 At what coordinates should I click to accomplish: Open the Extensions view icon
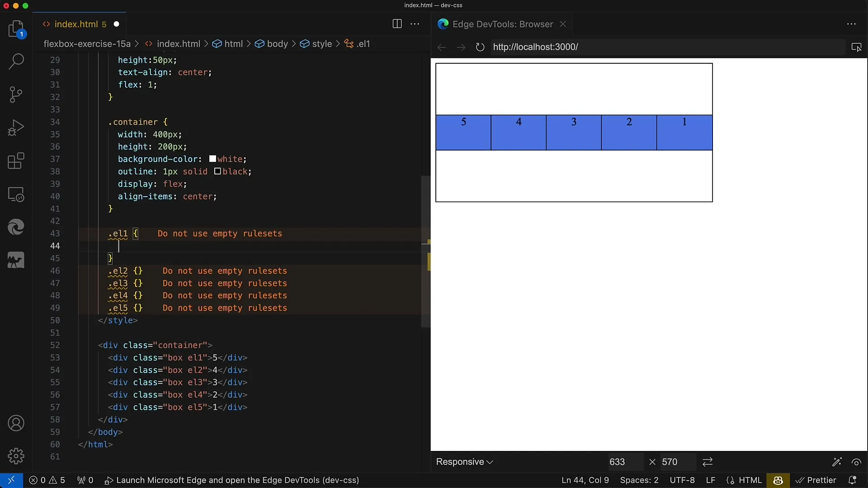(x=16, y=161)
